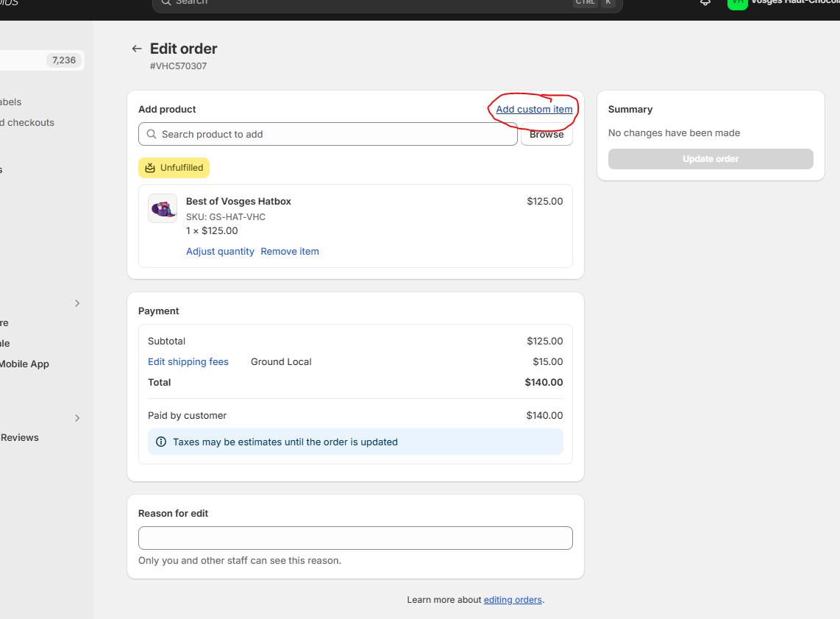Click the info icon in the taxes banner
Screen dimensions: 840x619
click(160, 441)
